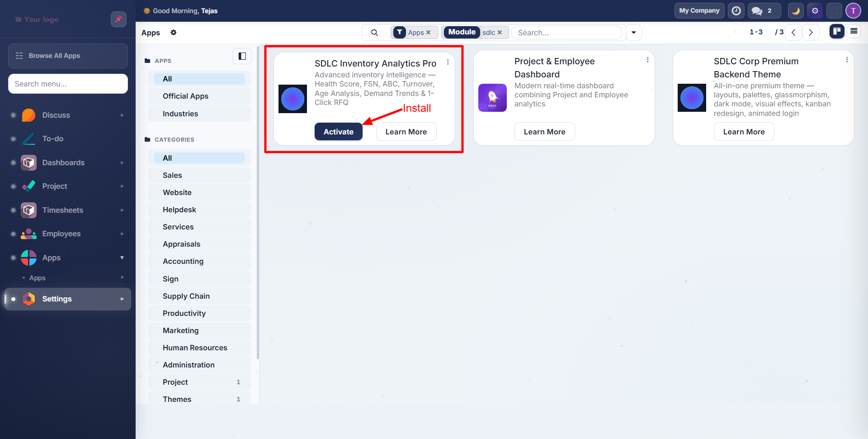Click the pin sidebar icon
This screenshot has width=868, height=439.
coord(118,19)
